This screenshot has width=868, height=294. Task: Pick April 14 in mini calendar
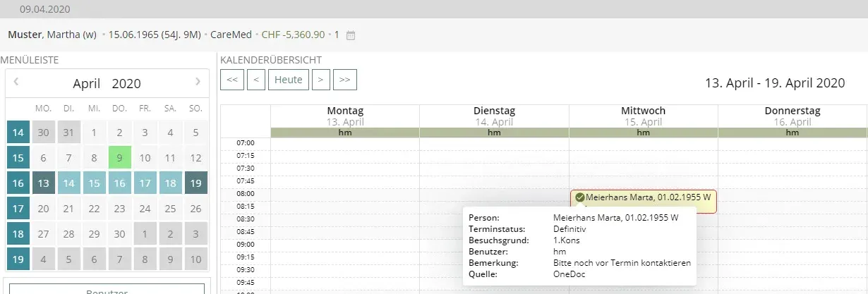pos(68,183)
